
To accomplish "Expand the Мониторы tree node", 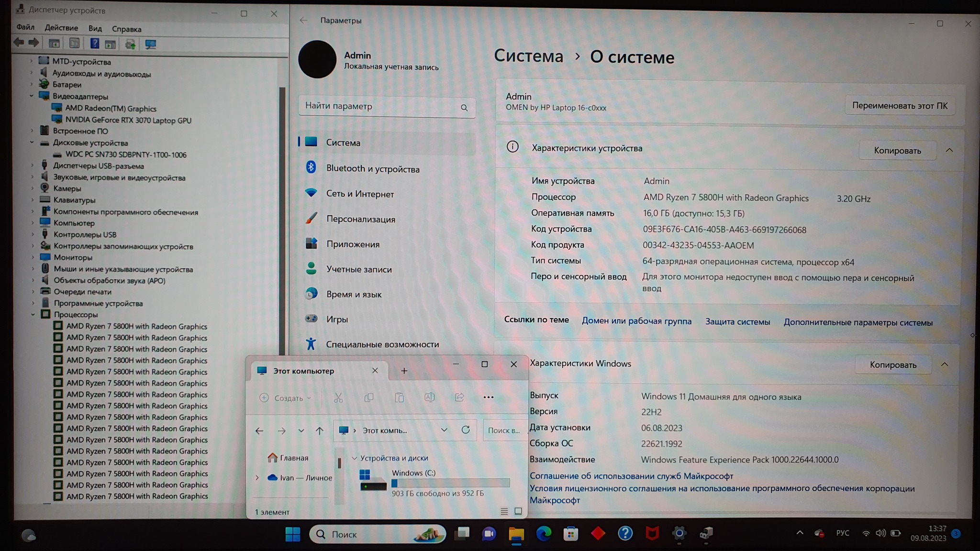I will [x=33, y=257].
